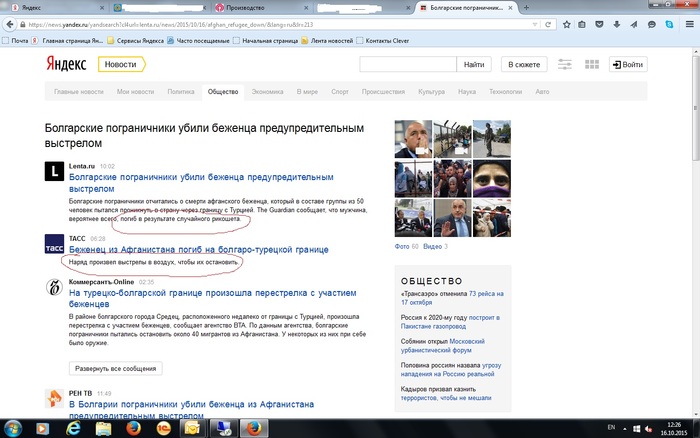Select the Технологии news category
Image resolution: width=700 pixels, height=438 pixels.
click(x=505, y=92)
